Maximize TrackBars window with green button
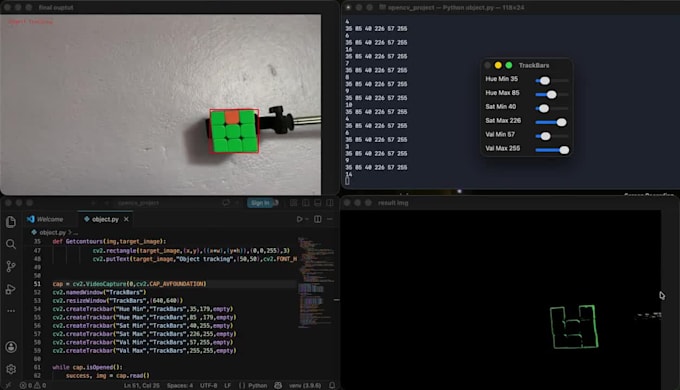Viewport: 680px width, 390px height. click(509, 65)
